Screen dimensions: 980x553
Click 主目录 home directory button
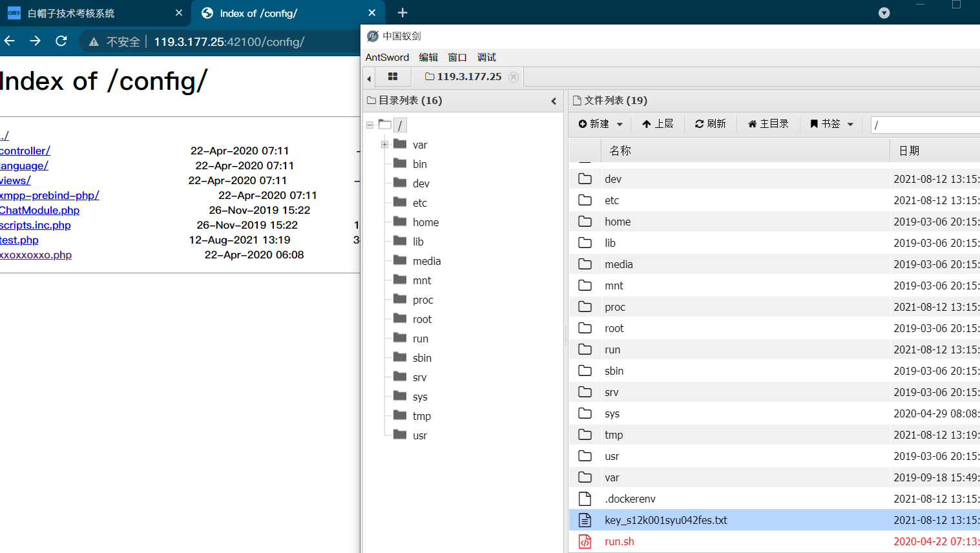click(768, 124)
